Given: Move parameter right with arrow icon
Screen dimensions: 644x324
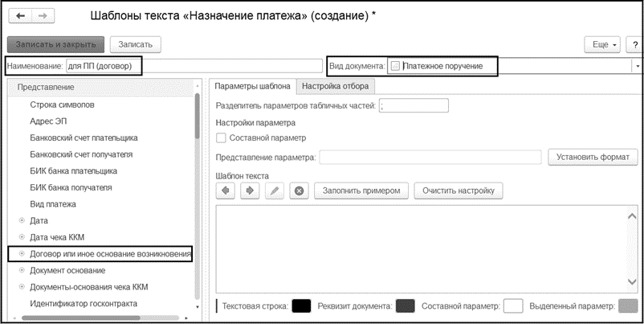Looking at the screenshot, I should (x=250, y=191).
